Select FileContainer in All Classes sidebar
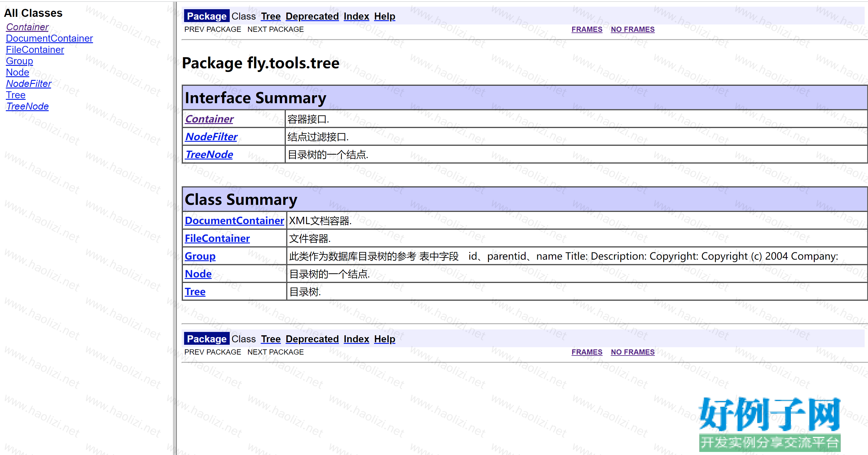868x455 pixels. (x=35, y=50)
